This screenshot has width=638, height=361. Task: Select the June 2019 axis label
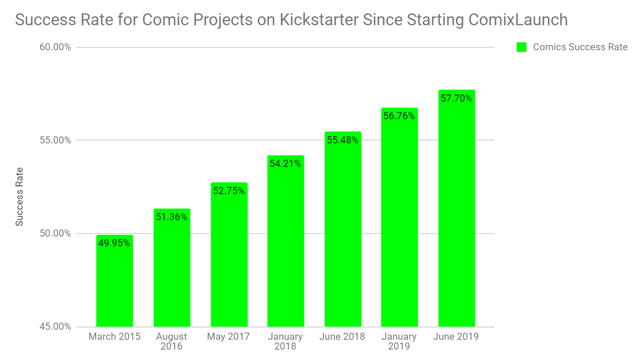point(456,337)
